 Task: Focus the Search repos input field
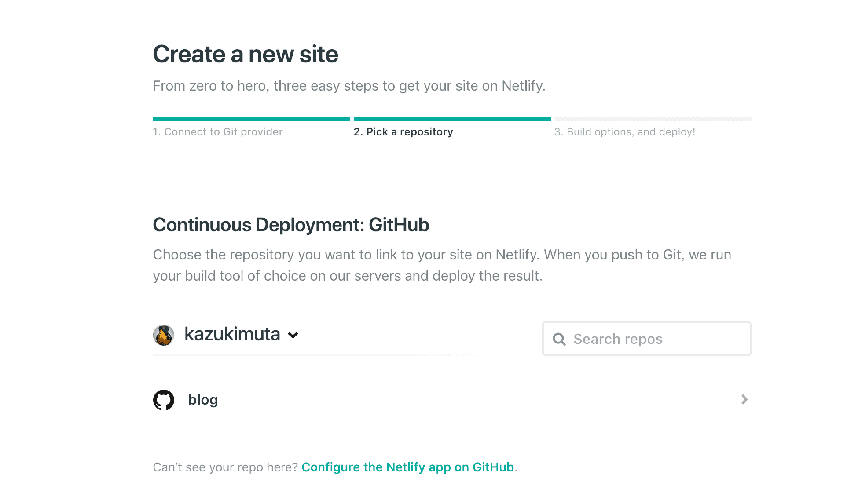(647, 339)
